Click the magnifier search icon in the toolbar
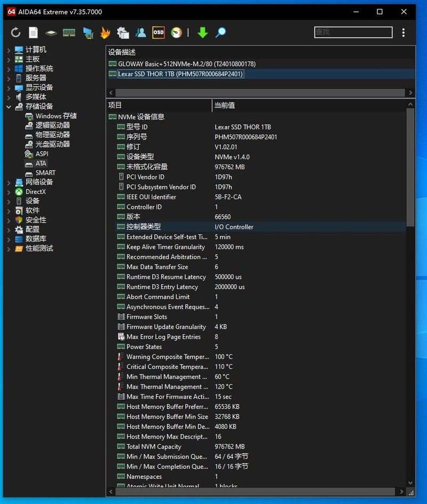 coord(220,32)
